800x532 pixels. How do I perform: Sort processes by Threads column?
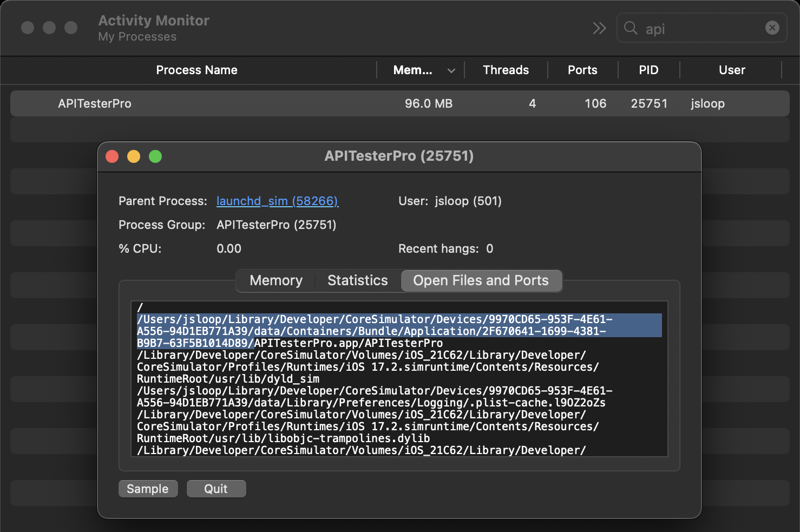coord(506,70)
